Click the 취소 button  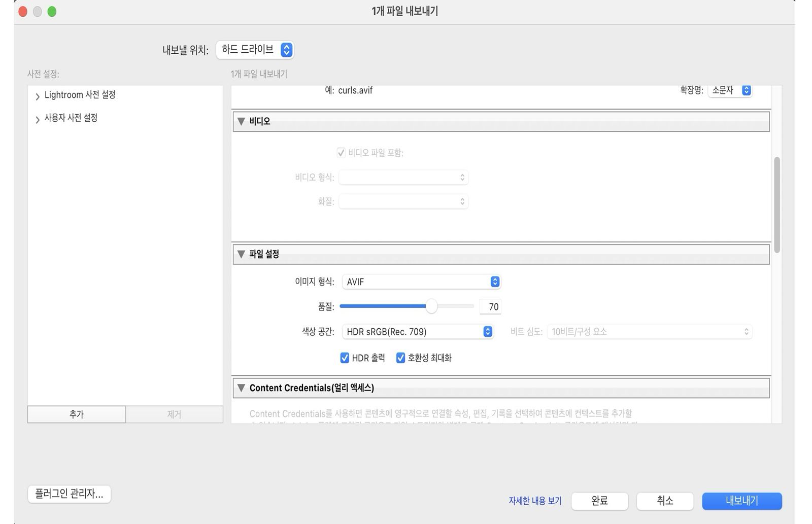point(665,501)
